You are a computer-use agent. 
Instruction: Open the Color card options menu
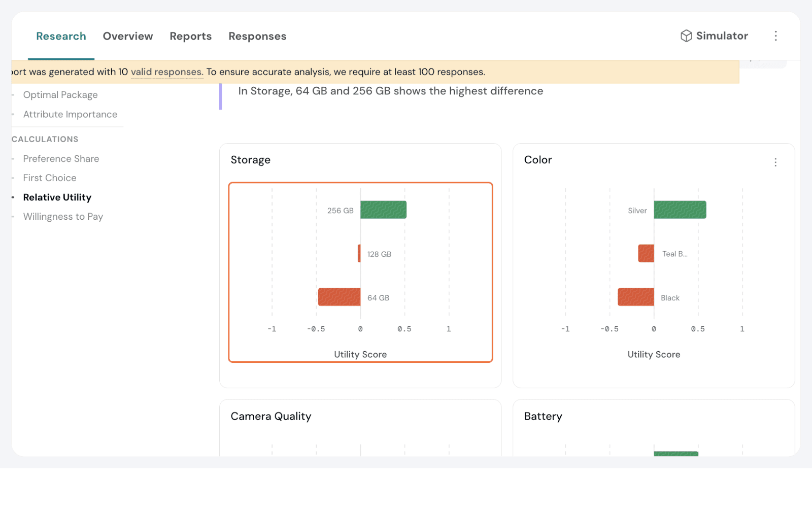click(775, 162)
